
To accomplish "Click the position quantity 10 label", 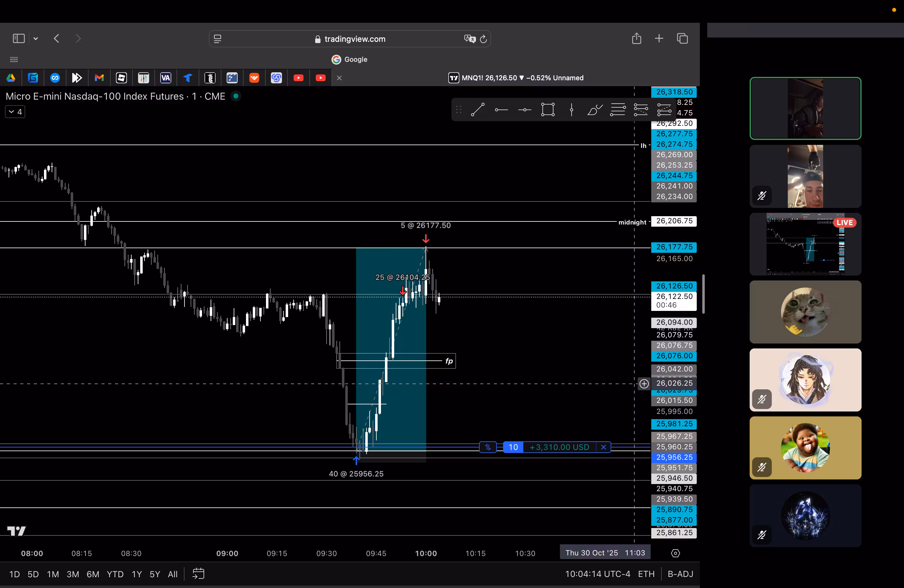I will pyautogui.click(x=513, y=447).
